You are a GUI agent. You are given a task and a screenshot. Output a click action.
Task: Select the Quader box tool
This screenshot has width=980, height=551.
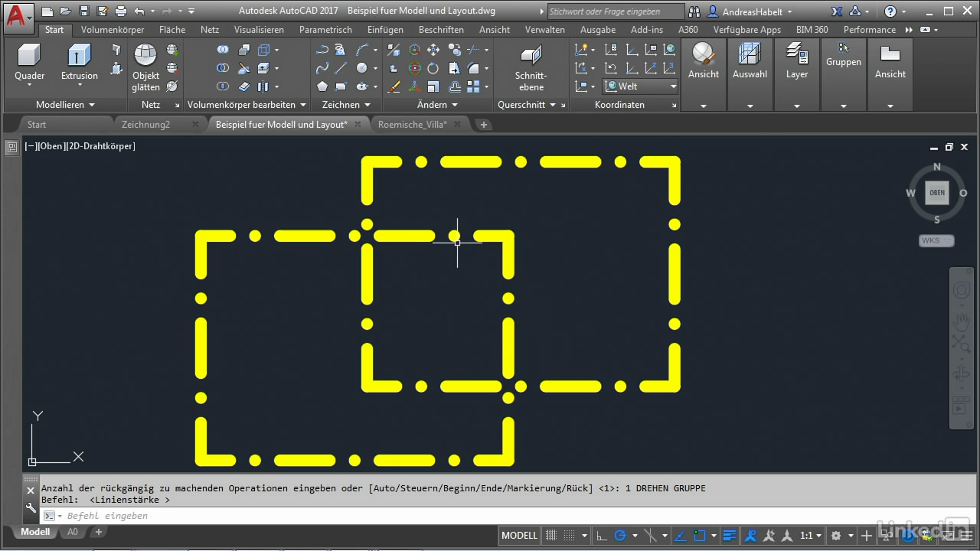pos(29,62)
